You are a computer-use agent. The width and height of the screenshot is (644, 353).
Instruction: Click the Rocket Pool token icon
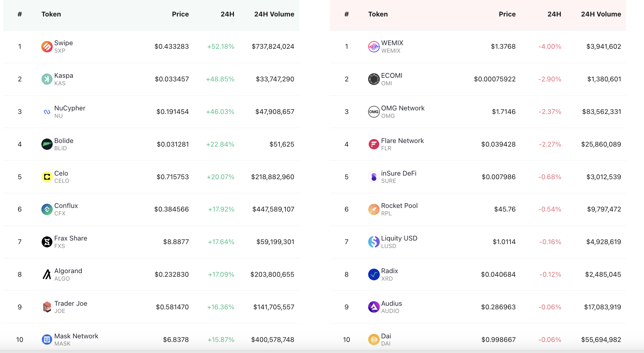[374, 209]
